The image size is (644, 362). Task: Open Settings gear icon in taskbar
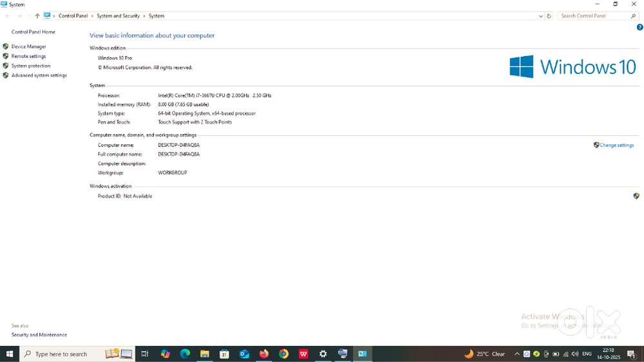(x=323, y=354)
